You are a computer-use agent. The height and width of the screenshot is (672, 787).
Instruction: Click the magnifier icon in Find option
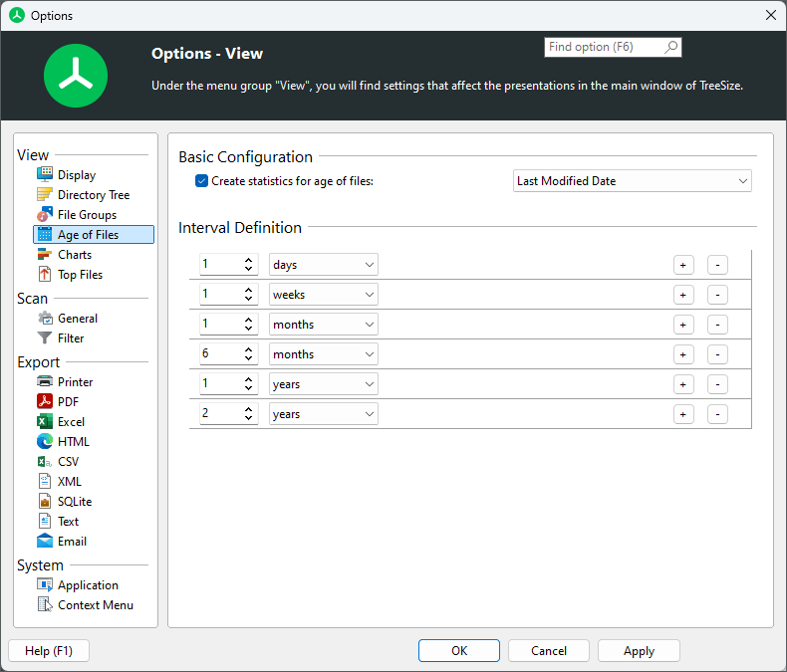coord(671,47)
